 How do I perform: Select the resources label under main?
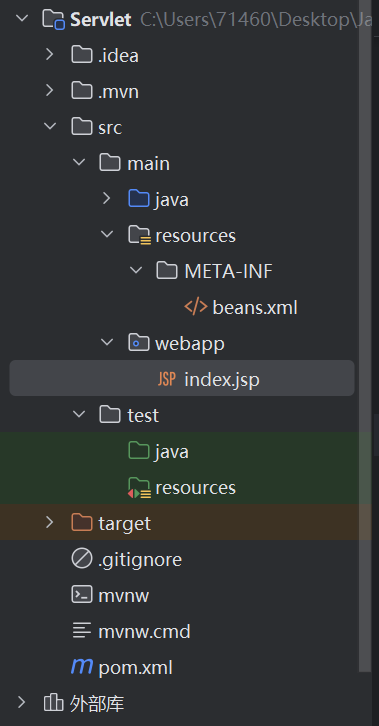tap(196, 236)
